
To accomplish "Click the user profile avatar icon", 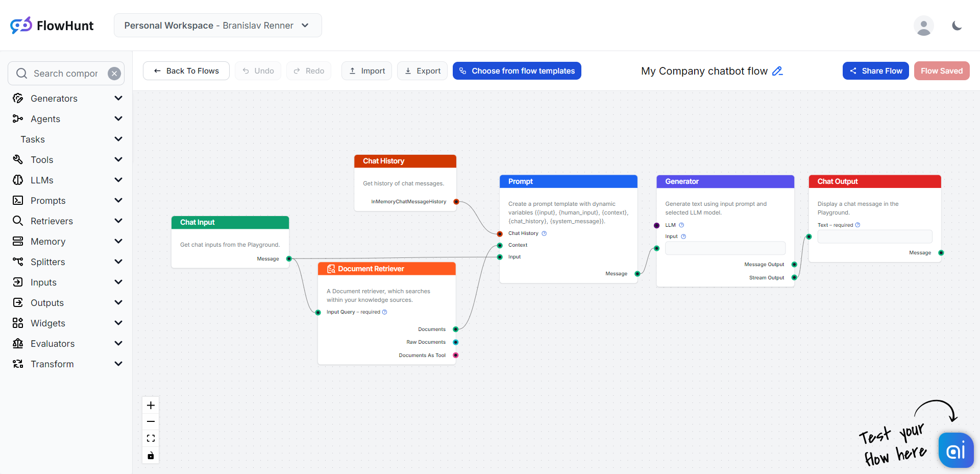I will 923,26.
